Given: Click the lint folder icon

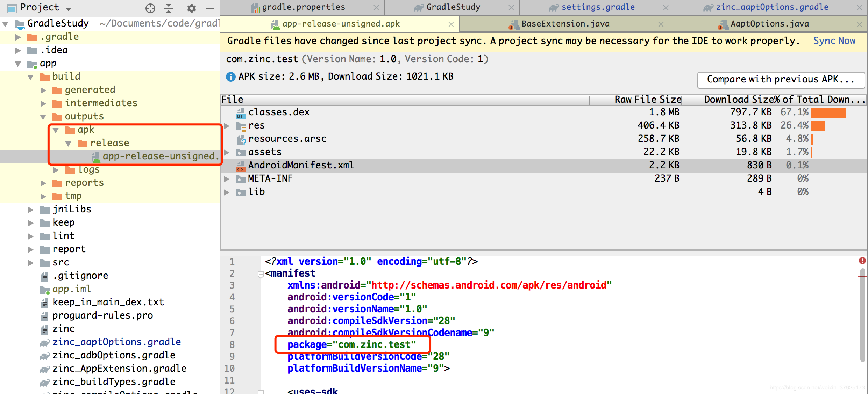Looking at the screenshot, I should click(x=45, y=236).
